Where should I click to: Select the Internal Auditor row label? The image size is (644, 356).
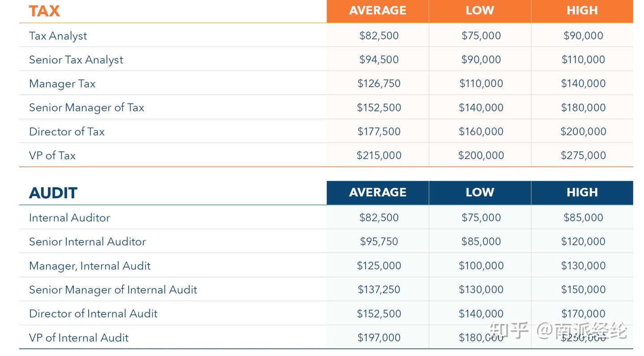click(x=69, y=218)
